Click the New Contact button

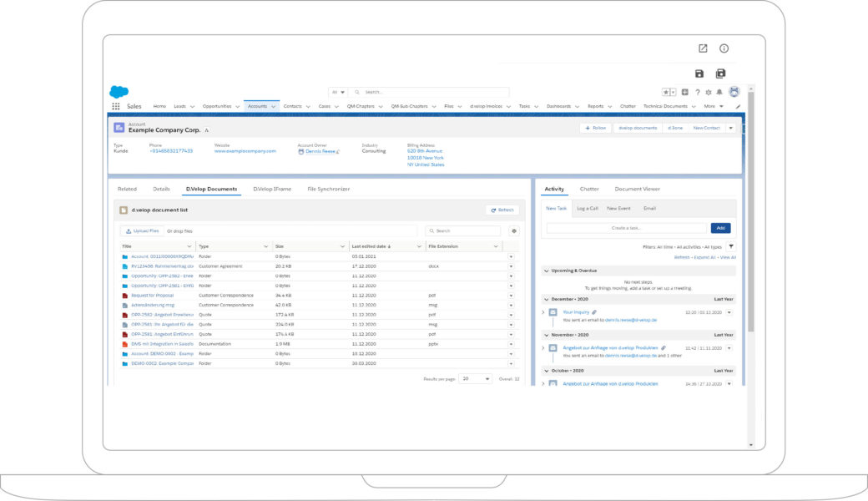[x=706, y=128]
